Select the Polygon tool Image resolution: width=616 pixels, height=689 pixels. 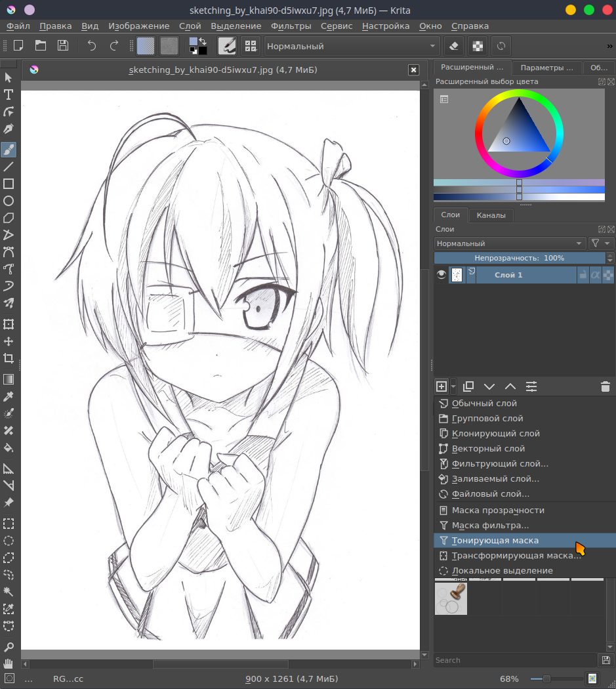point(9,218)
